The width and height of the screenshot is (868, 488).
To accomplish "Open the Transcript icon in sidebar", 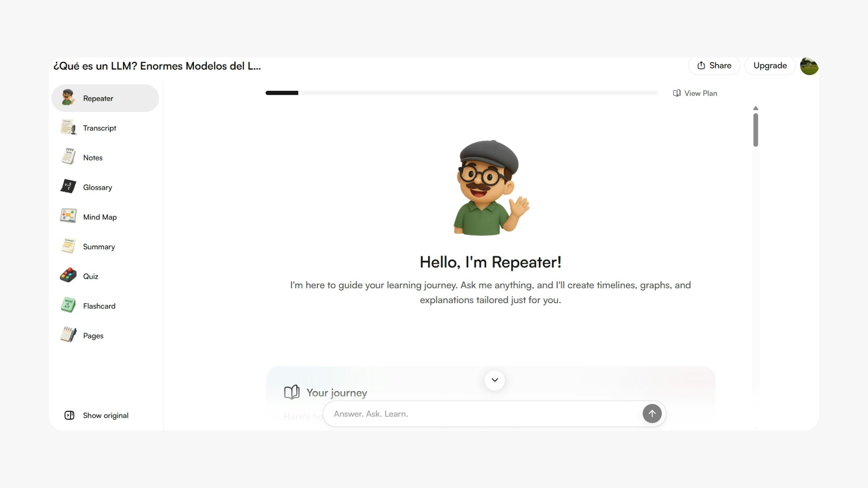I will point(68,128).
